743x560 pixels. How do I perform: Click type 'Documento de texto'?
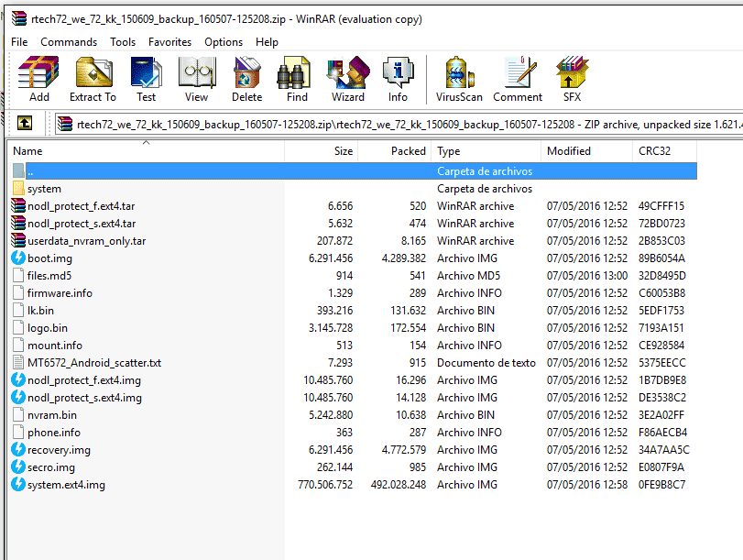(x=486, y=363)
